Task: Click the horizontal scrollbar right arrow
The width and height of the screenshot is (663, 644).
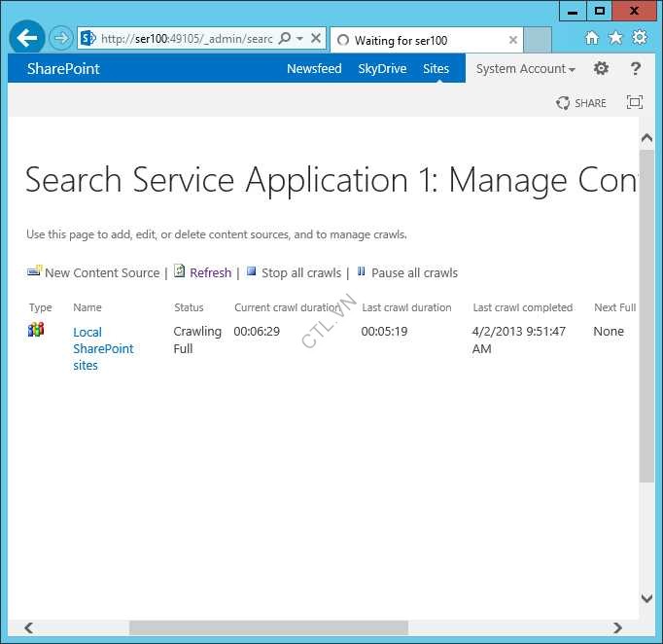Action: coord(617,628)
